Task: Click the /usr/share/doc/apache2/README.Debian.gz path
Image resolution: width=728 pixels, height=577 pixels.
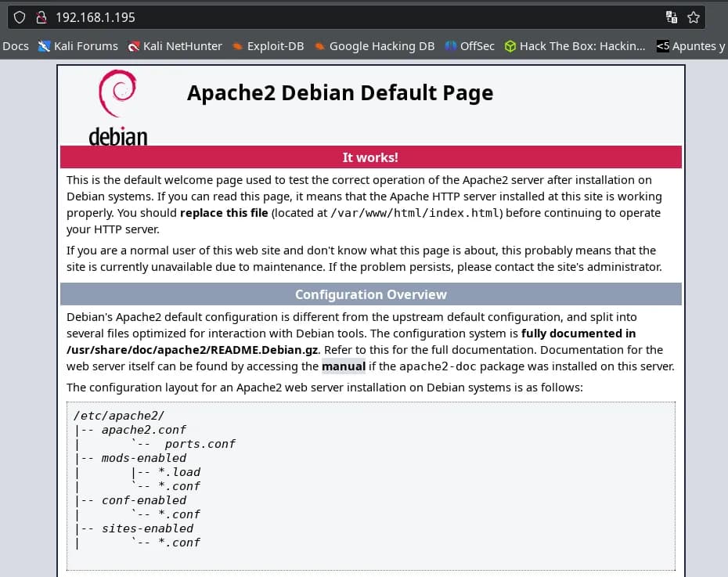Action: 193,350
